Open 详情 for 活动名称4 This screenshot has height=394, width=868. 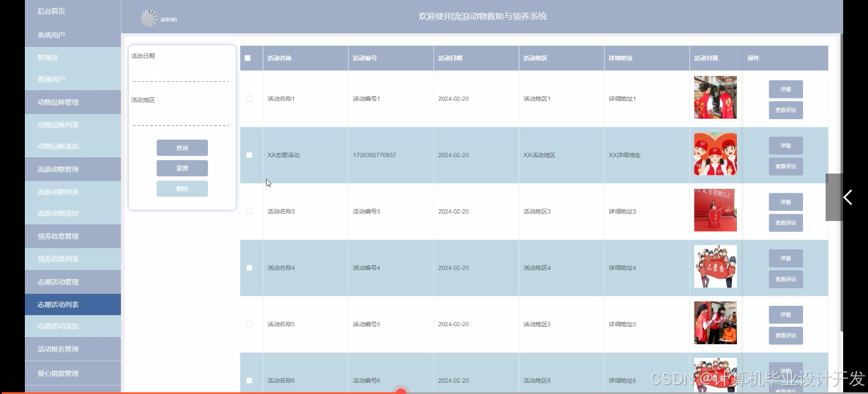pyautogui.click(x=785, y=258)
